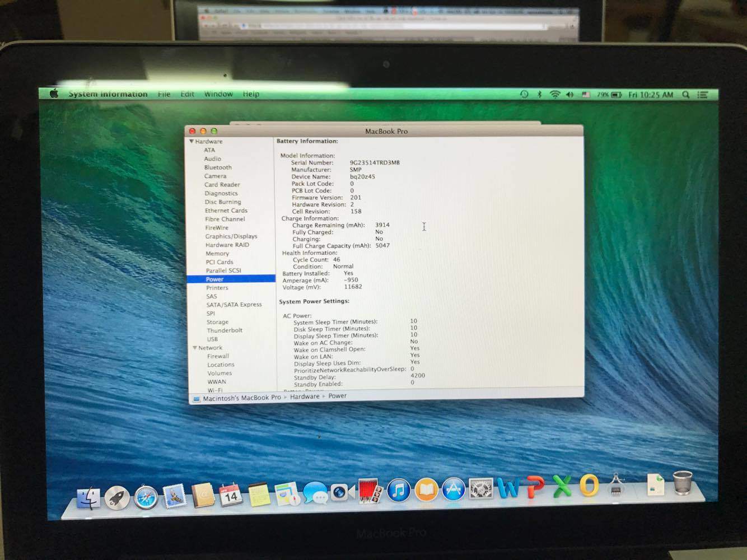Image resolution: width=747 pixels, height=560 pixels.
Task: Open the Apple menu
Action: pyautogui.click(x=54, y=94)
